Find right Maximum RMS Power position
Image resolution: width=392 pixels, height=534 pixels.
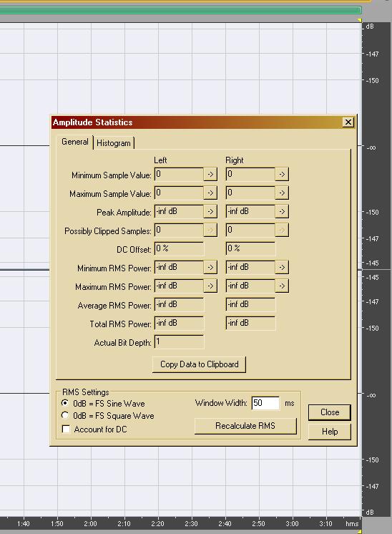[x=282, y=286]
